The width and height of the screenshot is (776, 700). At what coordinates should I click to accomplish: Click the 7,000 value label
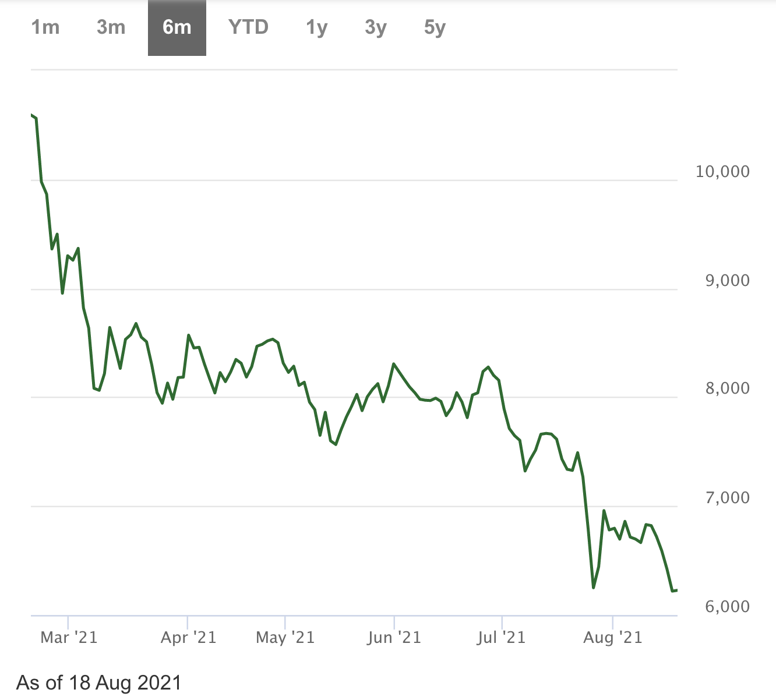pyautogui.click(x=727, y=498)
